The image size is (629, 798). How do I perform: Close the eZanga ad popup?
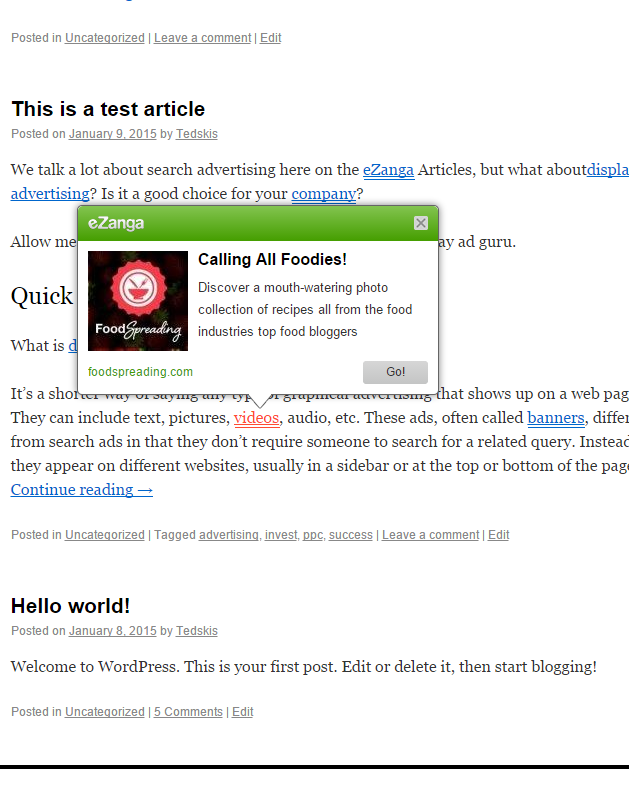coord(420,223)
